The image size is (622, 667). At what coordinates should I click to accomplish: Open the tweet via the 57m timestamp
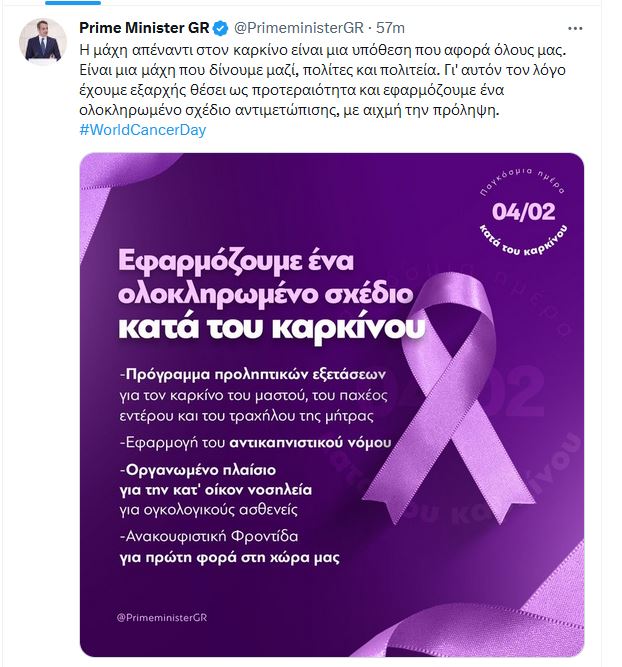pos(390,28)
